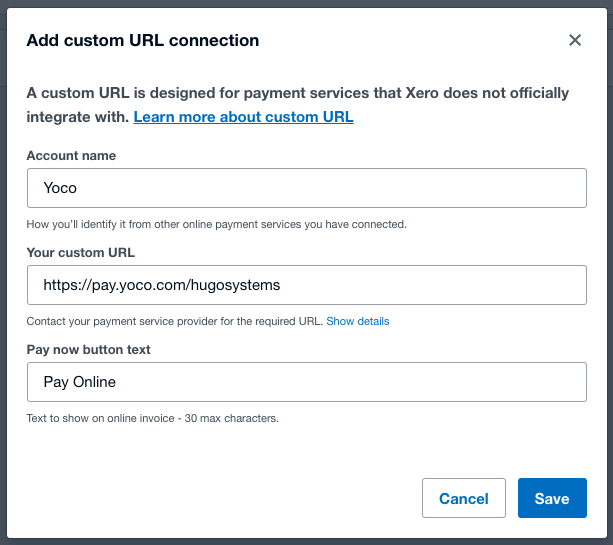Close the Add custom URL connection dialog
The height and width of the screenshot is (545, 613).
click(575, 41)
